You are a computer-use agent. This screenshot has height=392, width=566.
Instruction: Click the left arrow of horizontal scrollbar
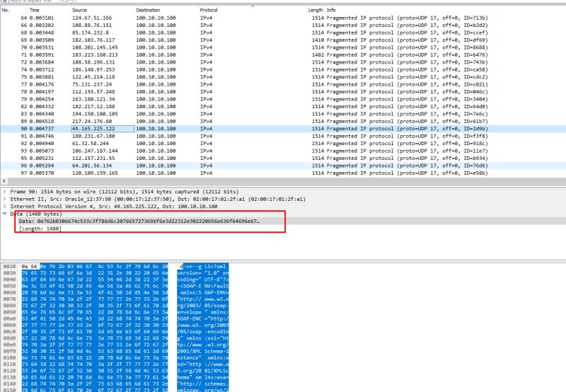point(4,181)
